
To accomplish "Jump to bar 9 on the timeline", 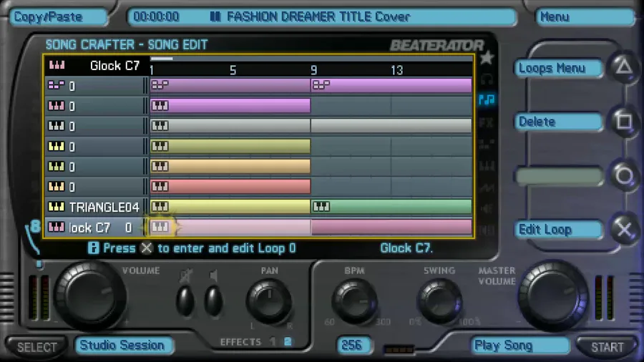I will click(314, 70).
